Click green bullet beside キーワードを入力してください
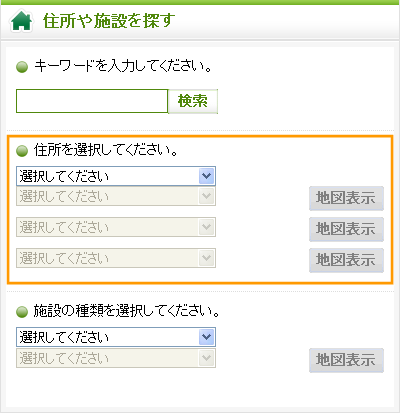 click(22, 67)
